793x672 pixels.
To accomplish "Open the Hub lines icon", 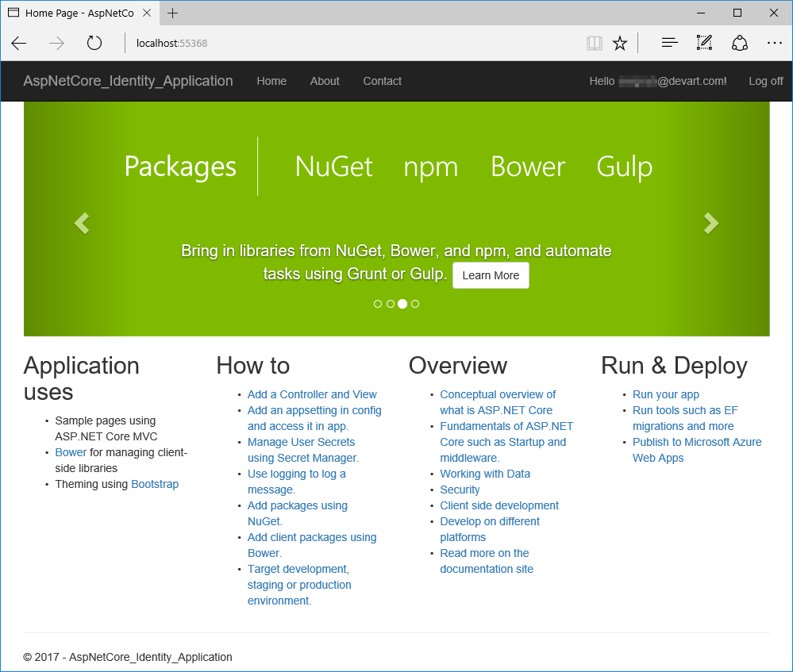I will point(669,43).
